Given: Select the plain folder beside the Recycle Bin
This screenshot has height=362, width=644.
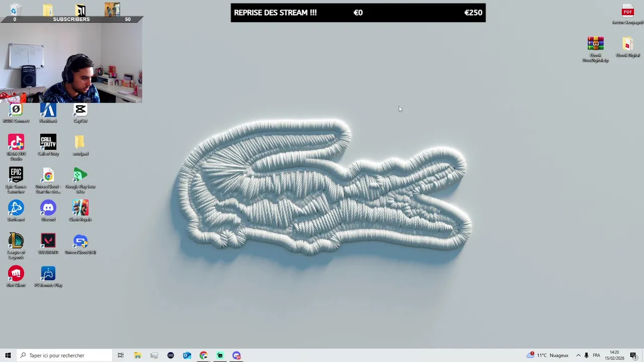Looking at the screenshot, I should (x=48, y=10).
